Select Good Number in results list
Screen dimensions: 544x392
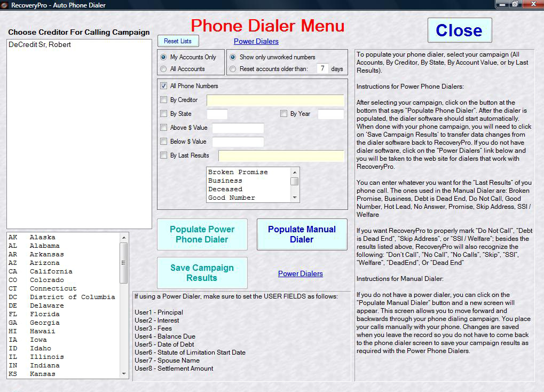pyautogui.click(x=248, y=198)
